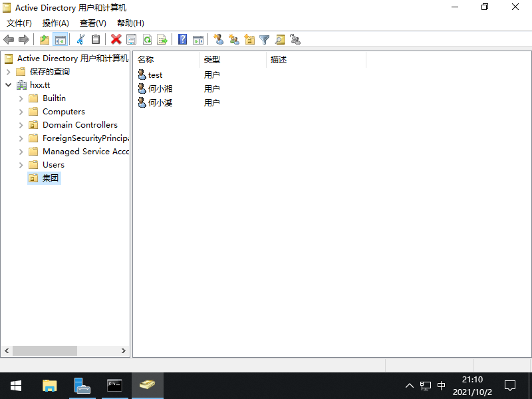Click the Copy clipboard icon

click(96, 40)
